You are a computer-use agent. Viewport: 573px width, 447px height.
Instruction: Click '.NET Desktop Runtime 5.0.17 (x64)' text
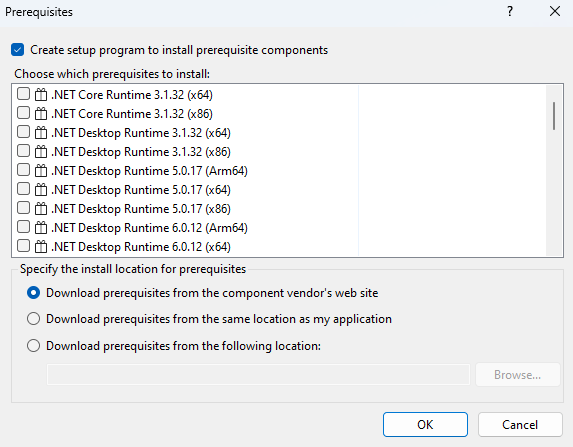141,190
